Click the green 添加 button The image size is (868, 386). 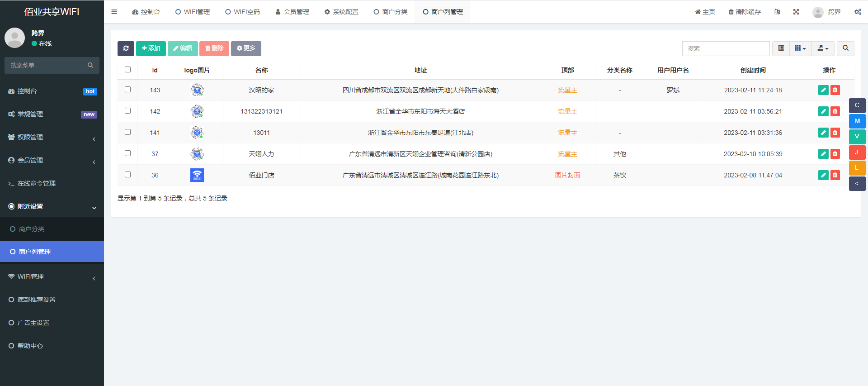tap(151, 48)
